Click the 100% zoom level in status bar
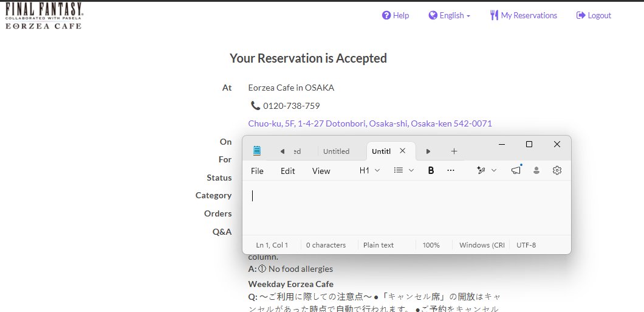 click(431, 245)
